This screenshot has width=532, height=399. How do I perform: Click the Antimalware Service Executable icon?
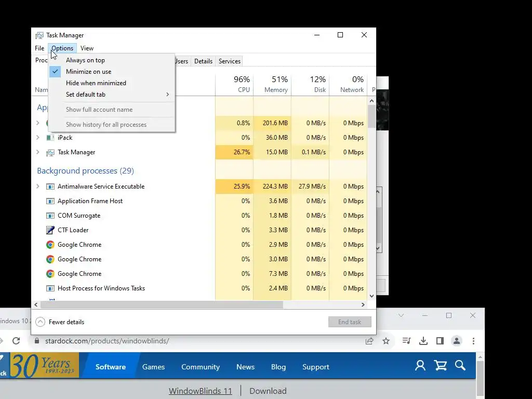pyautogui.click(x=50, y=187)
